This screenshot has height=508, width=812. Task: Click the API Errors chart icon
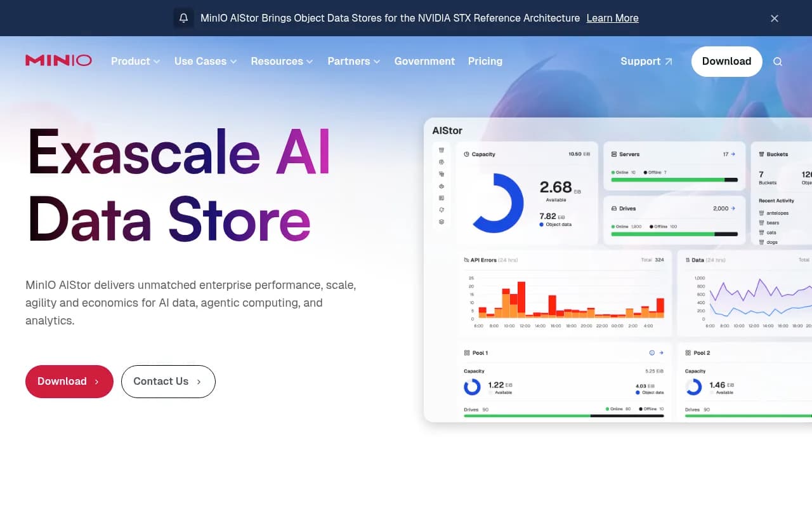(x=467, y=260)
